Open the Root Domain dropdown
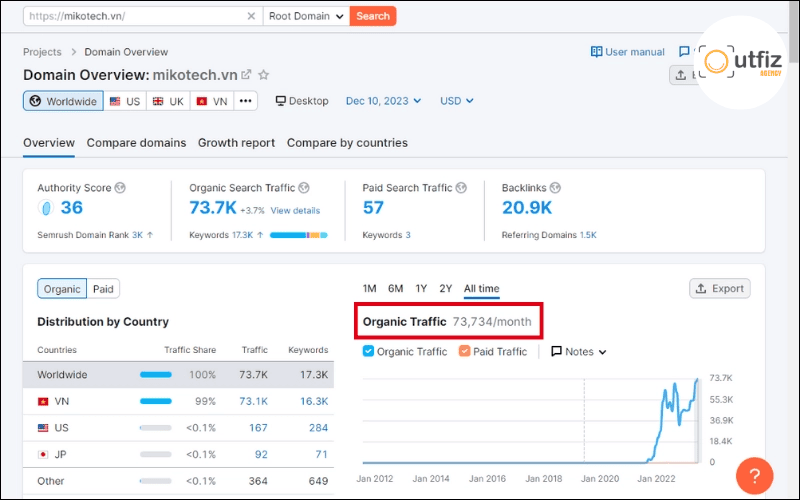 tap(306, 16)
